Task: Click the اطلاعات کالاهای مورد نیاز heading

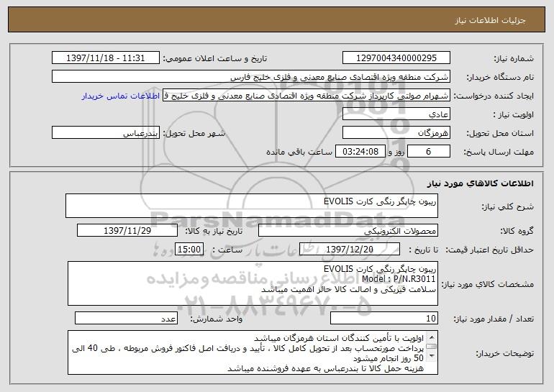Action: click(x=480, y=183)
